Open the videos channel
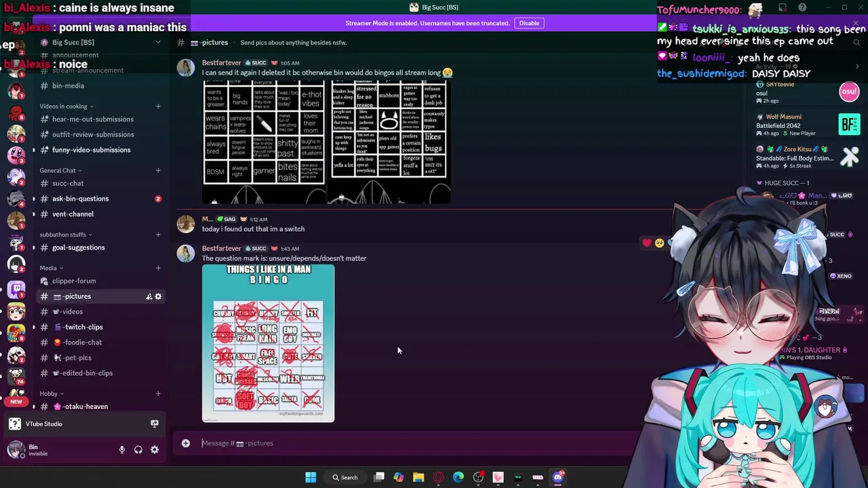 pos(100,312)
